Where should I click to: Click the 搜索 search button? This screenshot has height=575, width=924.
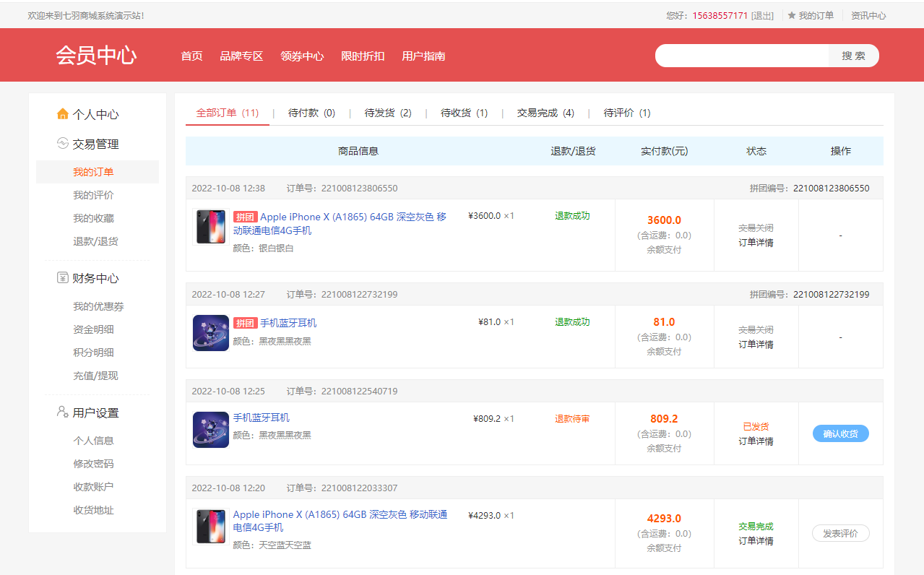[853, 56]
